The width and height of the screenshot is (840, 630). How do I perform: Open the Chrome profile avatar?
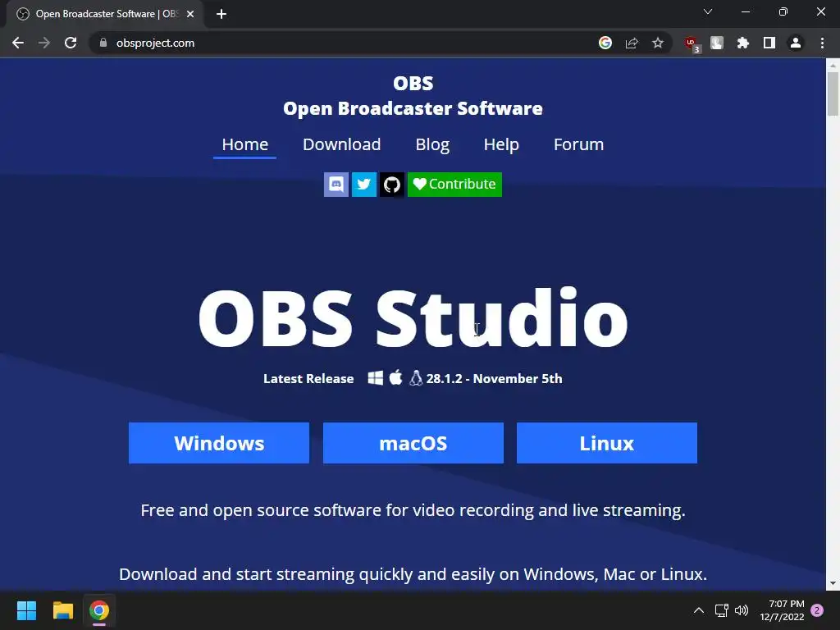pos(796,43)
